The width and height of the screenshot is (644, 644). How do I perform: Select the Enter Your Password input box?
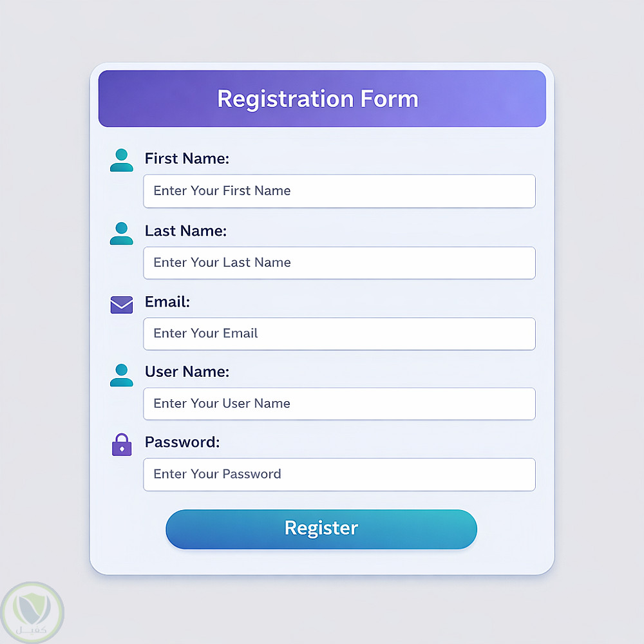(339, 475)
